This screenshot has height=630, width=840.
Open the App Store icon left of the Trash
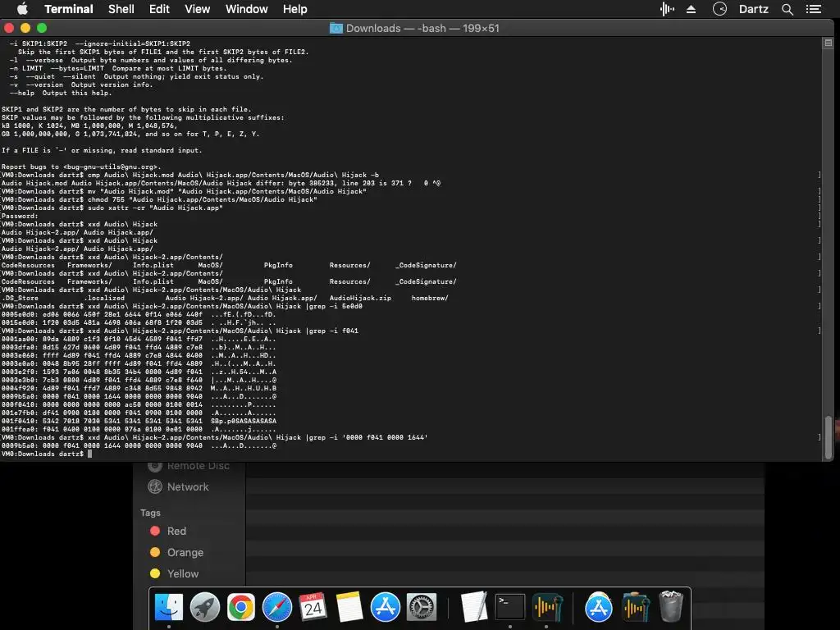(598, 607)
